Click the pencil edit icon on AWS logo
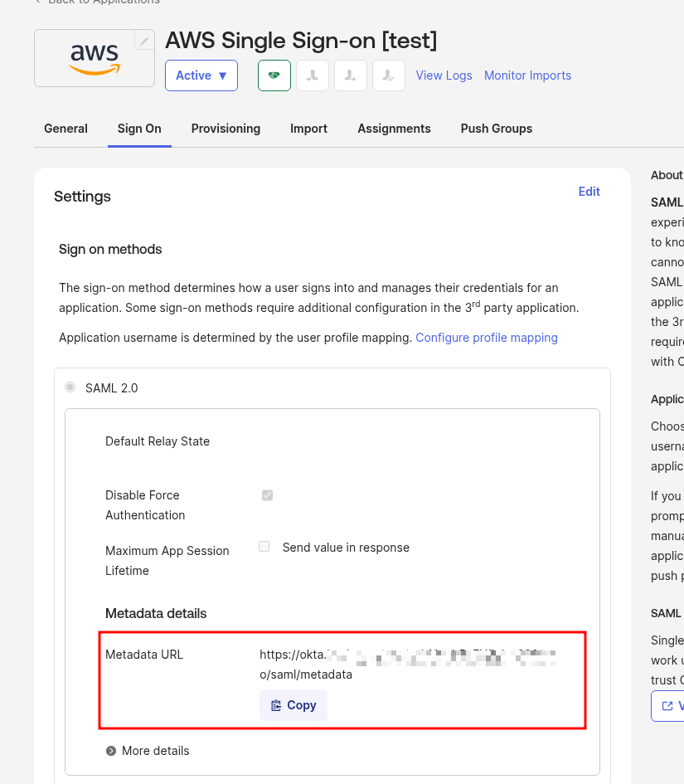The width and height of the screenshot is (684, 784). click(144, 41)
